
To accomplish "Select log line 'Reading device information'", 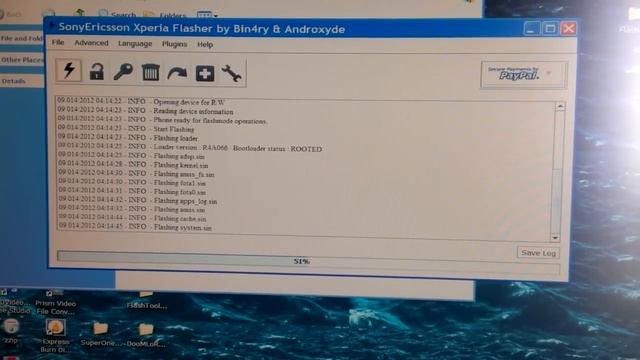I will tap(145, 111).
